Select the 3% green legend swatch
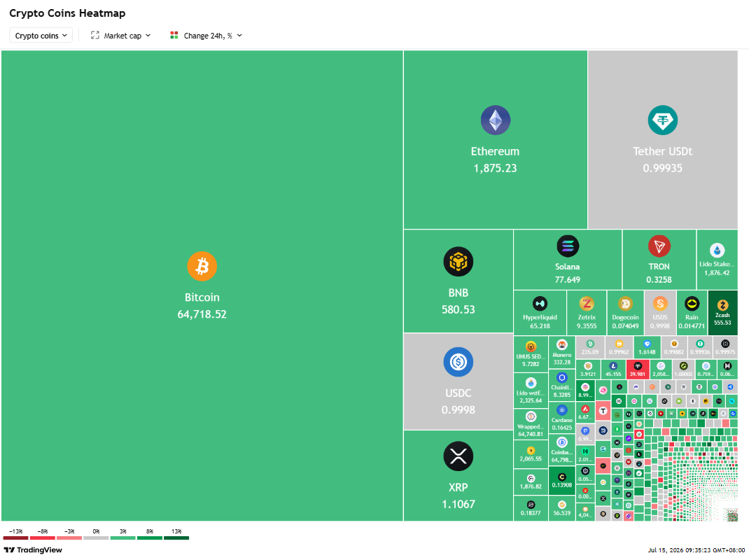This screenshot has width=749, height=560. tap(122, 538)
